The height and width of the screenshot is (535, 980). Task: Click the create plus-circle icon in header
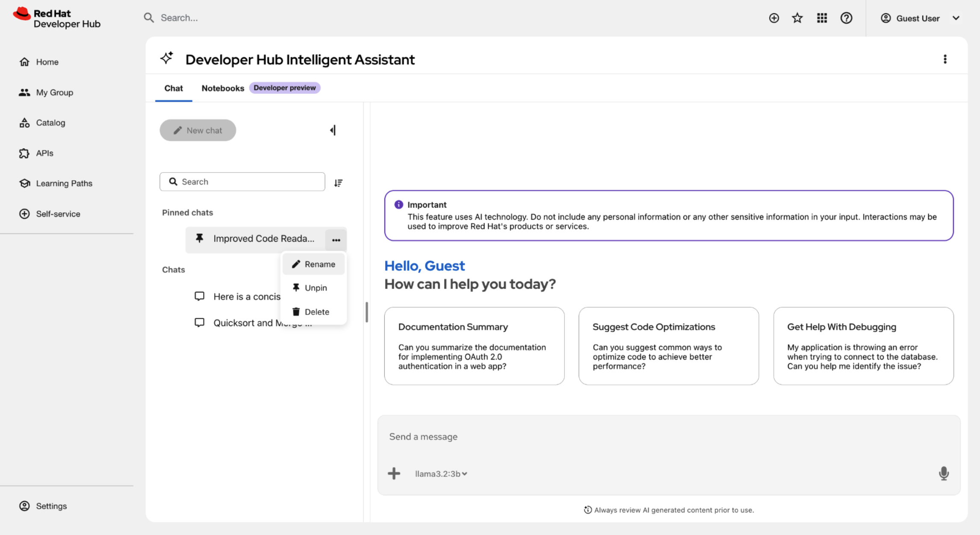click(x=773, y=18)
